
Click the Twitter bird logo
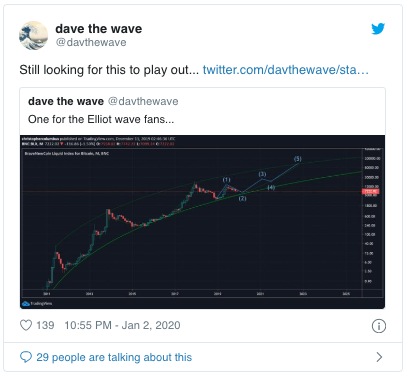(378, 29)
